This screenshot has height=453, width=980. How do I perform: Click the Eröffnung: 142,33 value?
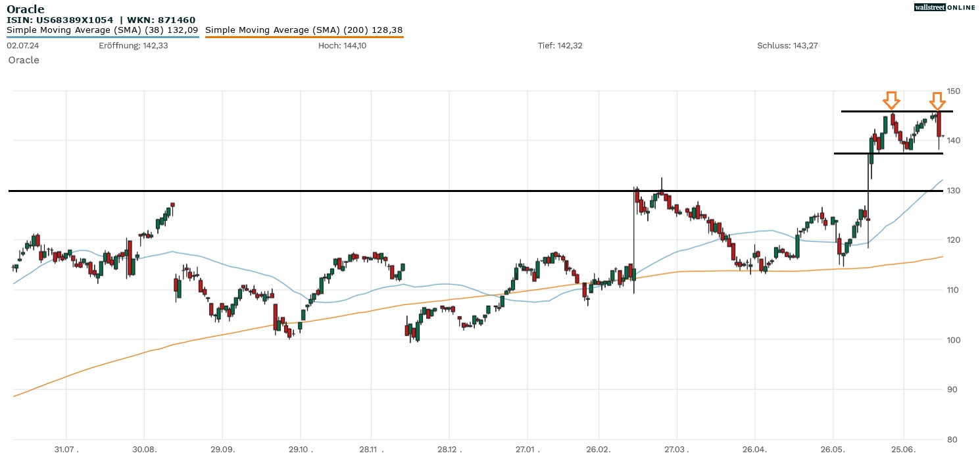133,45
